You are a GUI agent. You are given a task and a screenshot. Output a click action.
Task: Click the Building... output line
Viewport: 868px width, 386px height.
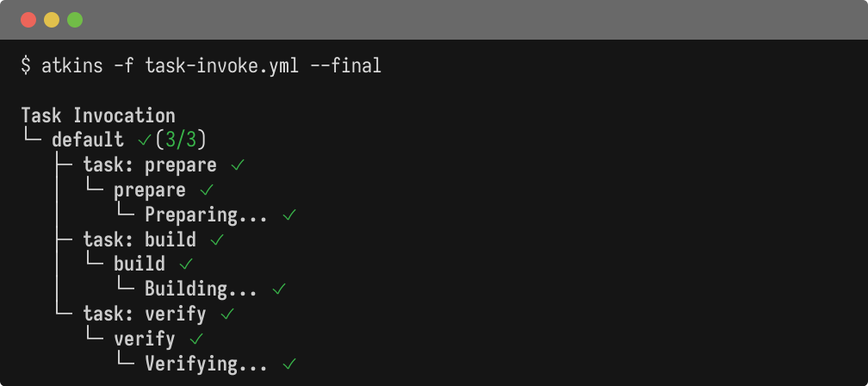pos(201,289)
